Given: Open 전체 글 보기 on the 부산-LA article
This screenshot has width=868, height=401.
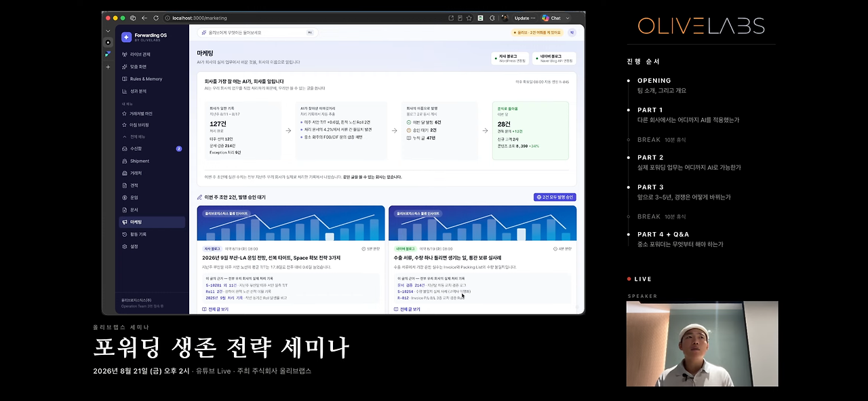Looking at the screenshot, I should pos(215,309).
